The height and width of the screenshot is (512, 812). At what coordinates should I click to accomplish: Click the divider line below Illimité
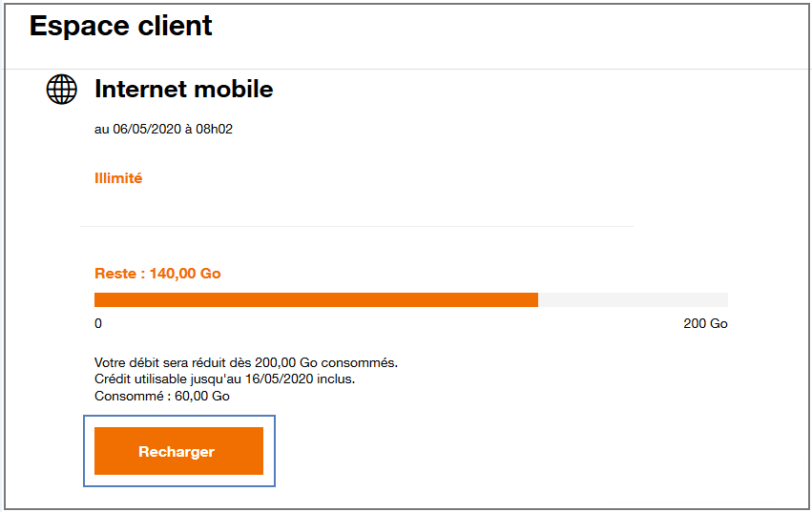pyautogui.click(x=357, y=226)
